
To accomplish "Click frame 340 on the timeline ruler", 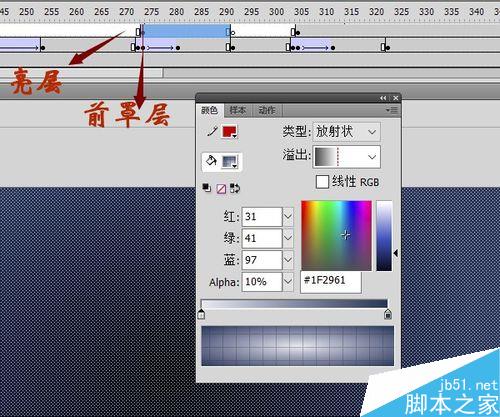I will pyautogui.click(x=476, y=12).
